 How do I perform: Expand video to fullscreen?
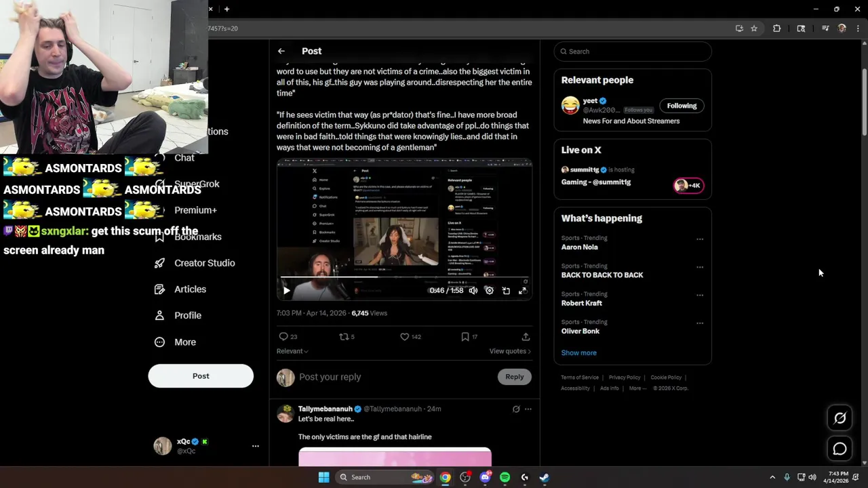(x=522, y=291)
